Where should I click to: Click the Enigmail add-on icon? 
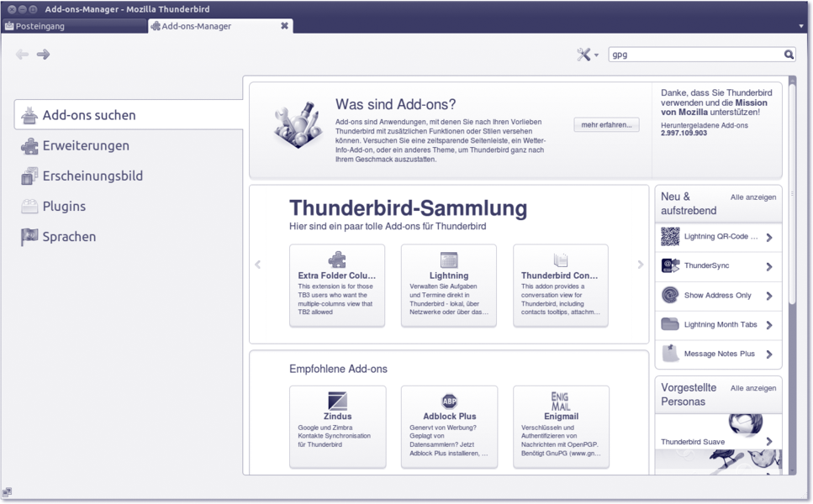tap(560, 400)
